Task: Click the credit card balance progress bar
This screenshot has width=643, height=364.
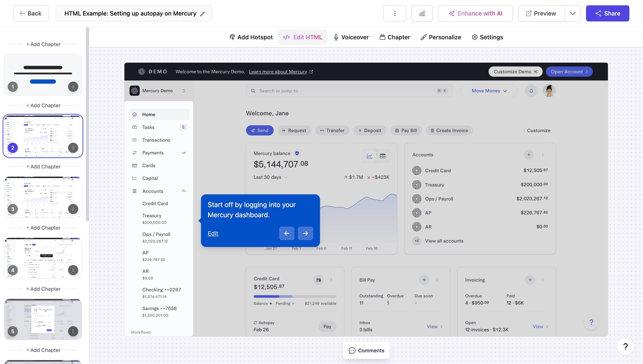Action: point(295,296)
